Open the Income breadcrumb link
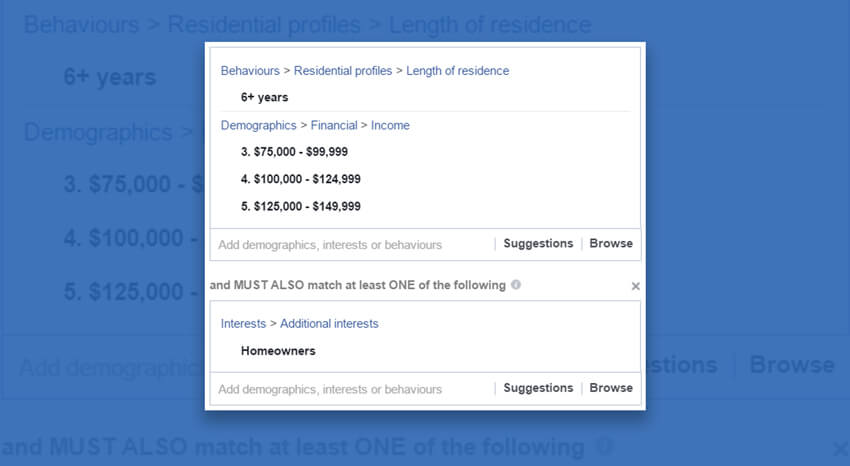 [390, 126]
